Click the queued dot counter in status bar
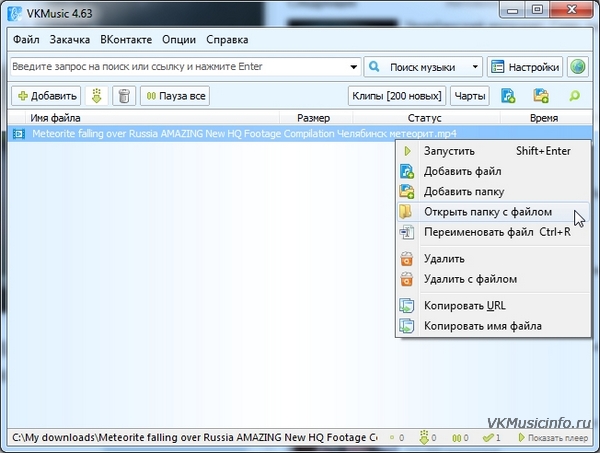600x453 pixels. click(x=397, y=438)
